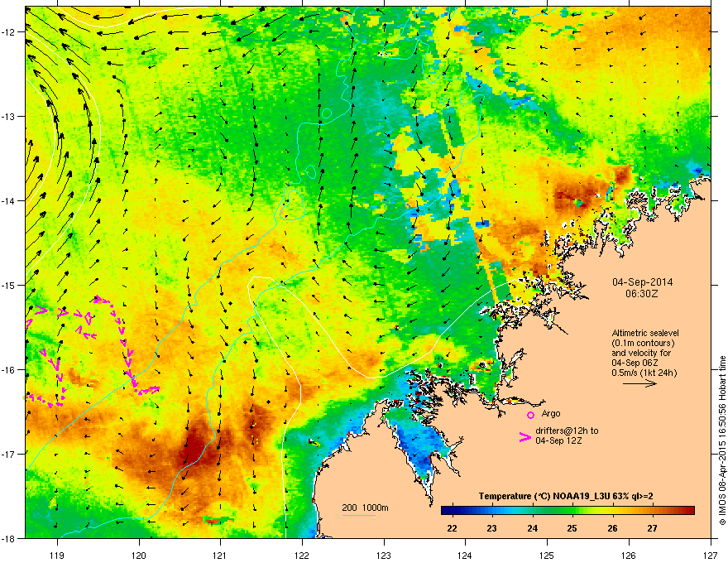Click longitude axis label 121
This screenshot has height=563, width=728.
tap(220, 555)
